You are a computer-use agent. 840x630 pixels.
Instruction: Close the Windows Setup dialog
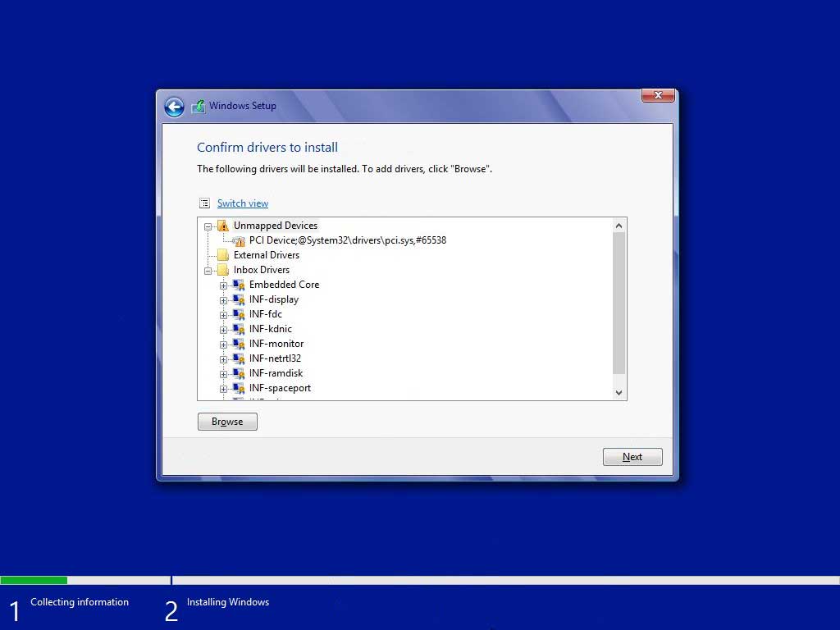658,95
